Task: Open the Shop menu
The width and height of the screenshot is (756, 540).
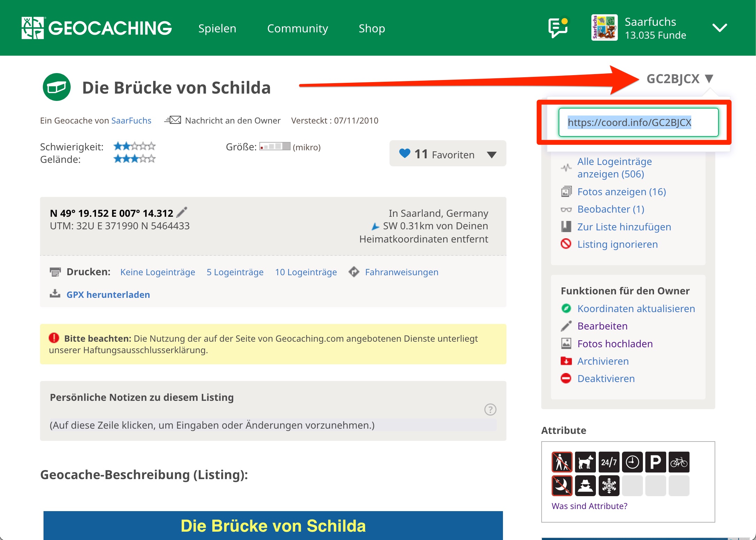Action: [x=372, y=28]
